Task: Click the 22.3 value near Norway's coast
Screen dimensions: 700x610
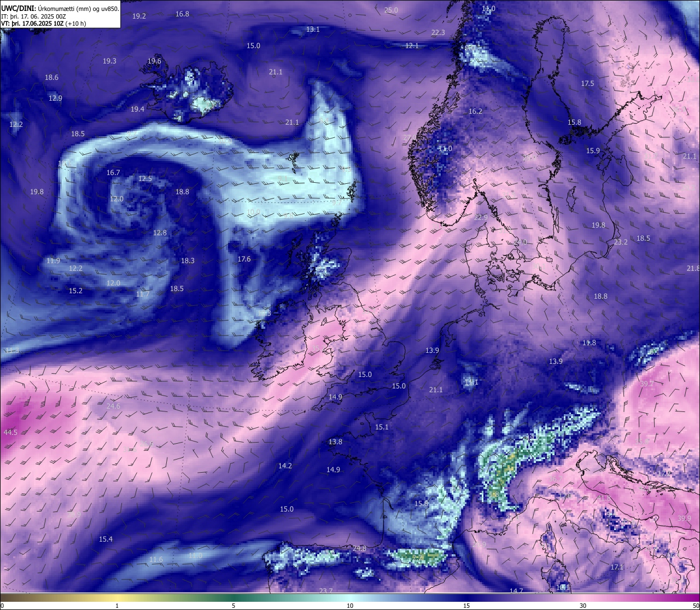Action: (438, 32)
